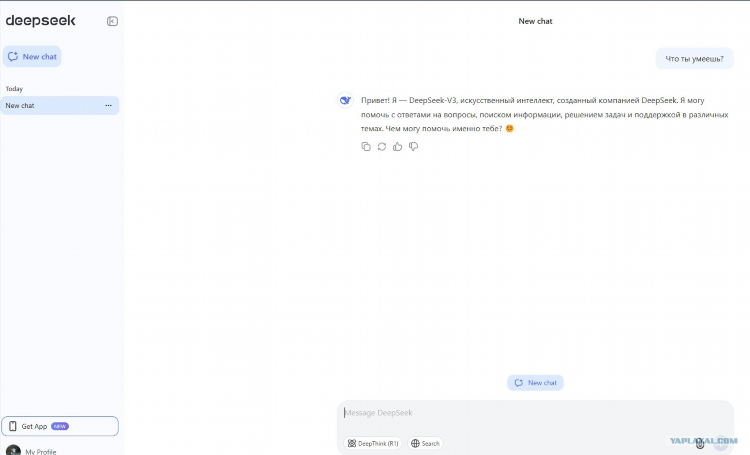The height and width of the screenshot is (455, 750).
Task: Copy the DeepSeek response
Action: [x=366, y=146]
